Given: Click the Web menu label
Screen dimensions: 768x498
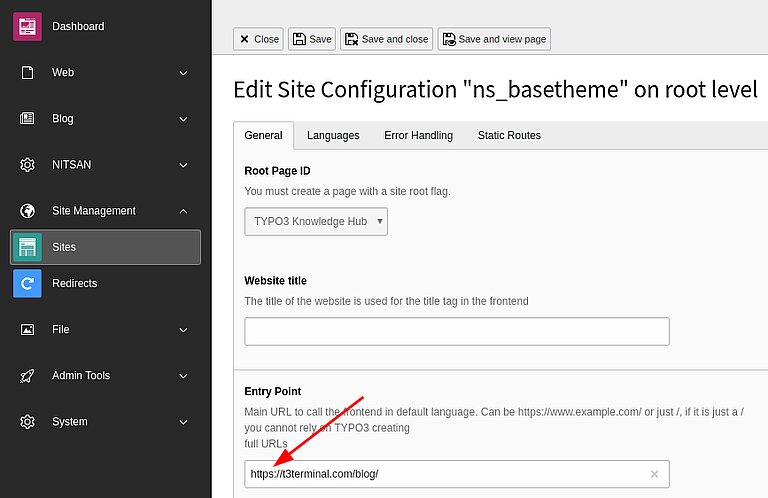Looking at the screenshot, I should coord(63,72).
